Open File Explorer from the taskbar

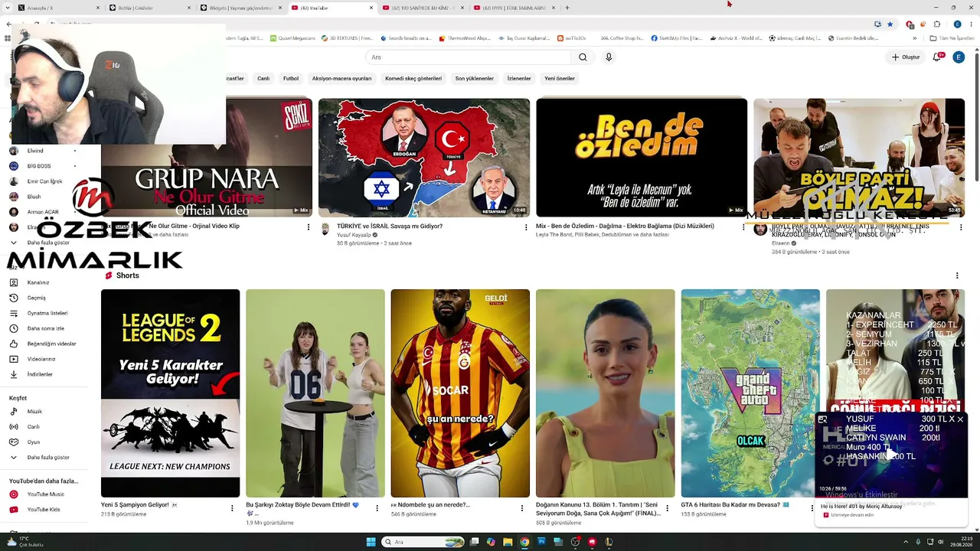pyautogui.click(x=508, y=542)
